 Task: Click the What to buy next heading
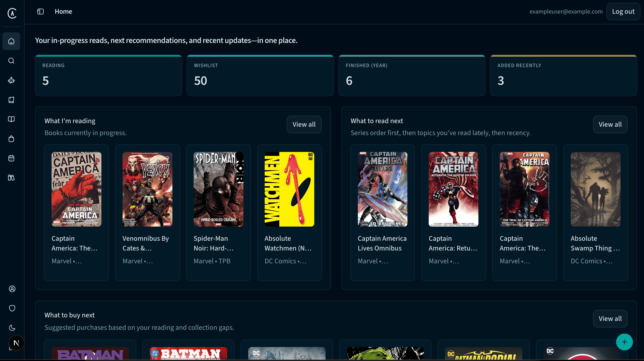click(x=69, y=315)
